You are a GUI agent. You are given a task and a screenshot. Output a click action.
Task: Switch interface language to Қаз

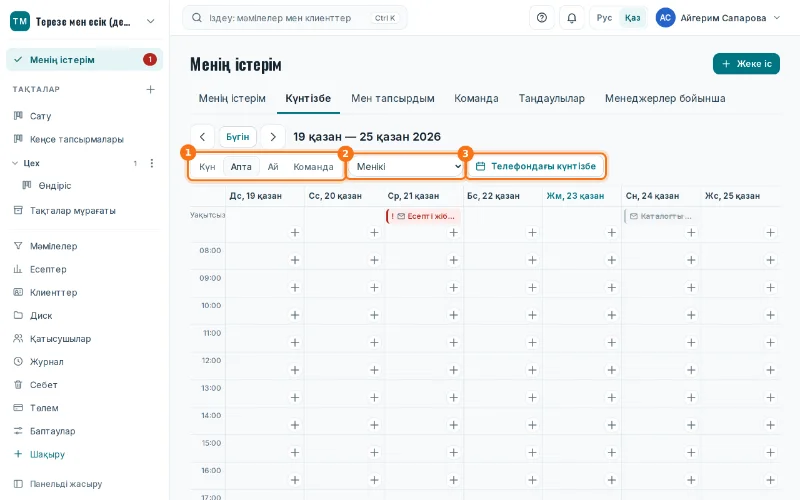(x=633, y=18)
